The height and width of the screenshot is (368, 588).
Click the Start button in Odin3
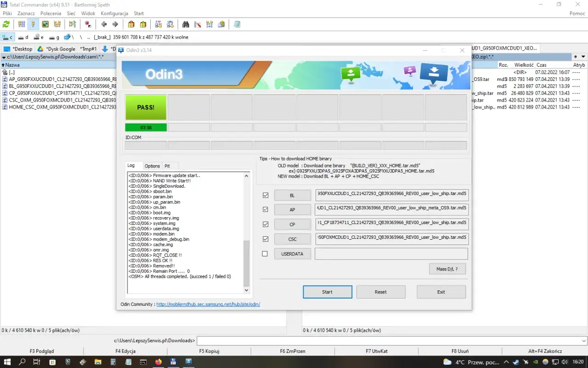[328, 292]
